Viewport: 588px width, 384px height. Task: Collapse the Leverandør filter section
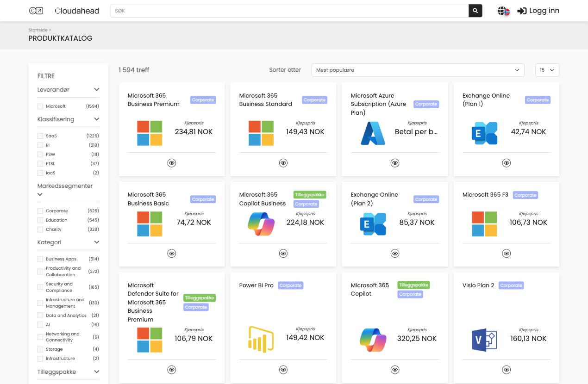click(96, 90)
